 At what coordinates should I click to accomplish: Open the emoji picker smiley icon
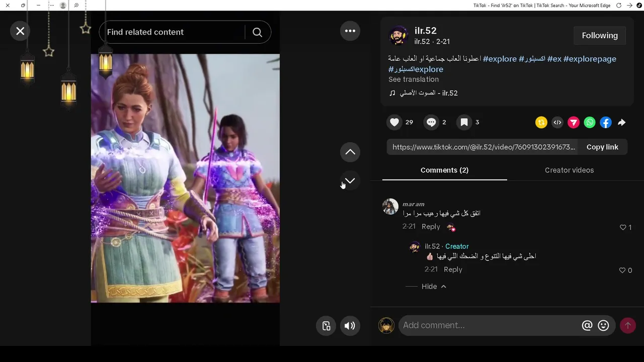pyautogui.click(x=603, y=325)
